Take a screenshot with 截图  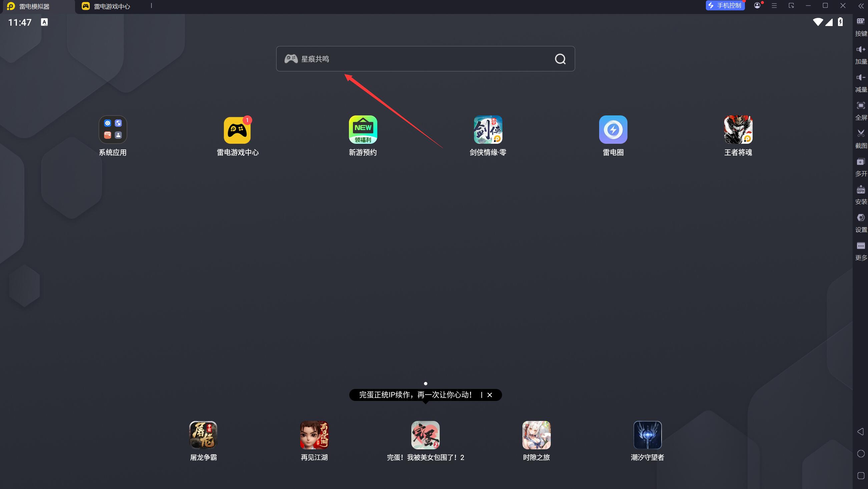(861, 138)
